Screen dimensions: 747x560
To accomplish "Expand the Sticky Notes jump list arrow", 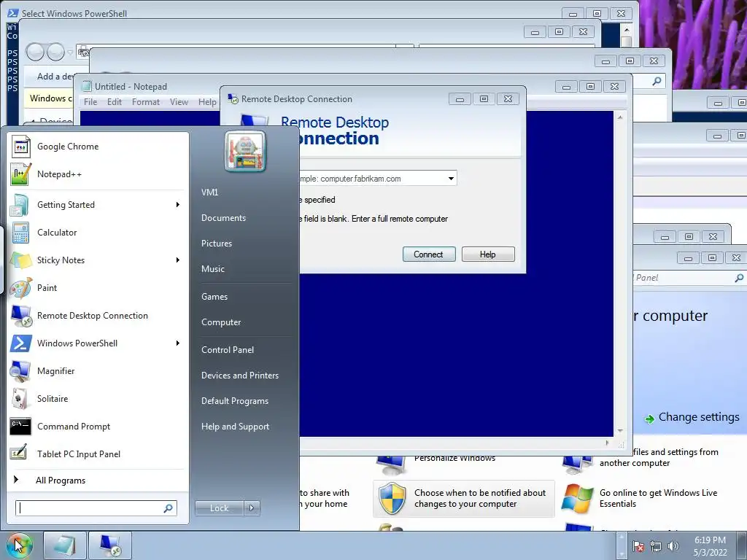I will 178,260.
